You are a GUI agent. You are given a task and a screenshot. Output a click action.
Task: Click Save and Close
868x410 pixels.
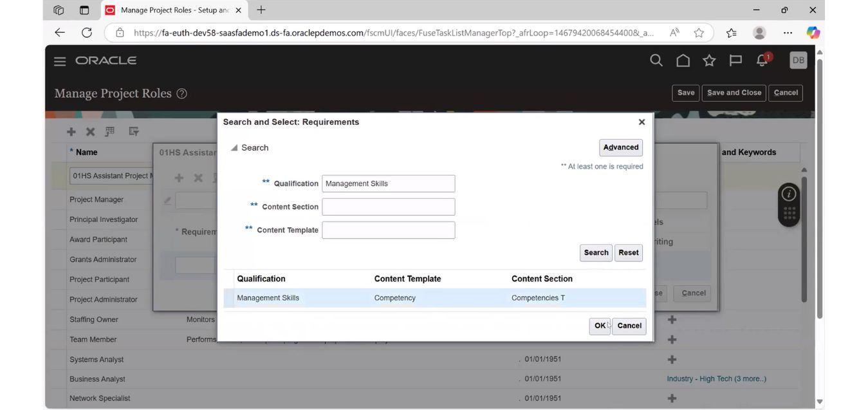(x=733, y=92)
